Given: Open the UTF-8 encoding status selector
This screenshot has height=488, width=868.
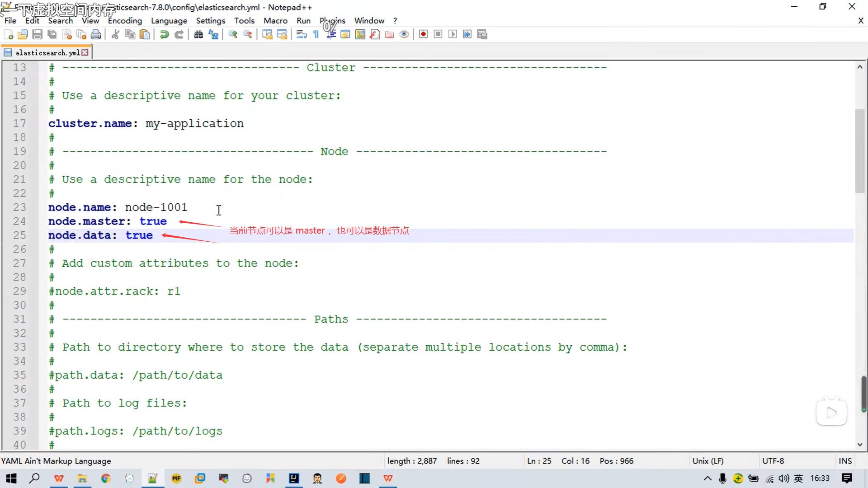Looking at the screenshot, I should (773, 461).
